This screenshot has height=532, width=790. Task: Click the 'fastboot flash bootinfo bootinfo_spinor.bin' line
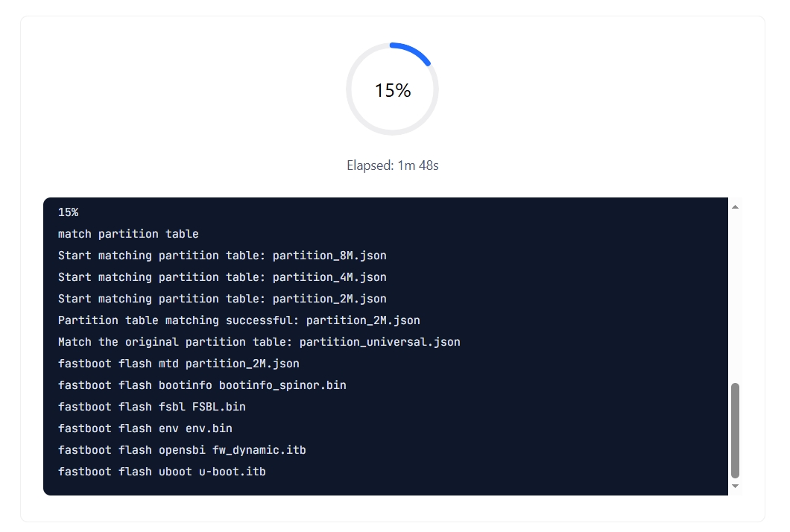click(202, 385)
